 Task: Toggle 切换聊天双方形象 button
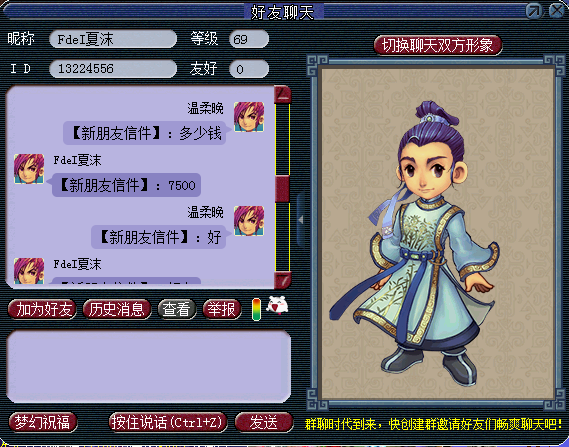point(438,45)
